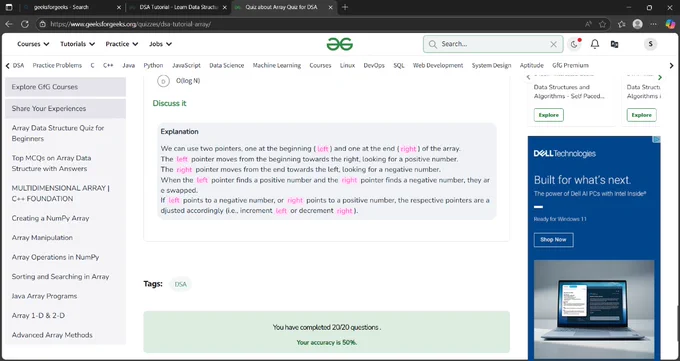This screenshot has height=361, width=680.
Task: Close the geeksforgeeks Search tab
Action: point(119,7)
